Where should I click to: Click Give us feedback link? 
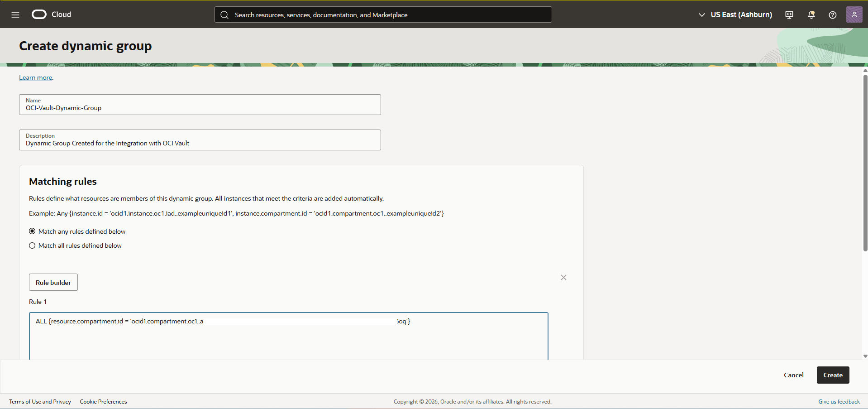839,402
